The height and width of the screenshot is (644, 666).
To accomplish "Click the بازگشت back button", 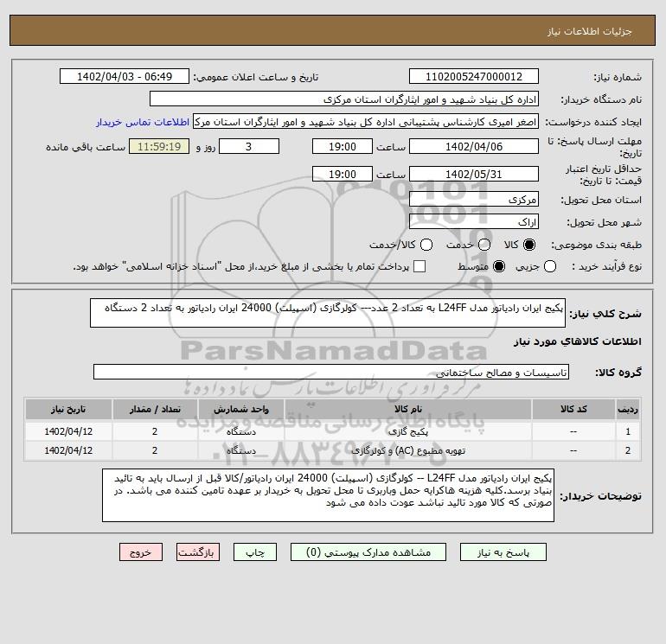I will coord(198,552).
